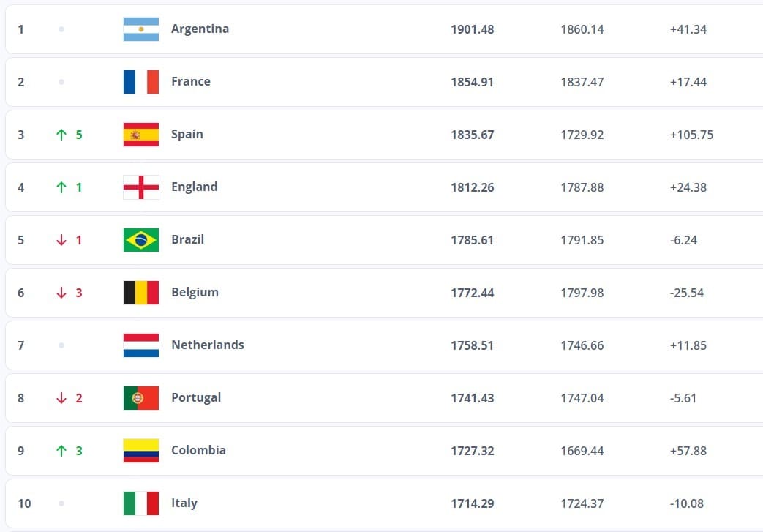The width and height of the screenshot is (763, 532).
Task: Select the Netherlands flag icon
Action: pyautogui.click(x=141, y=345)
